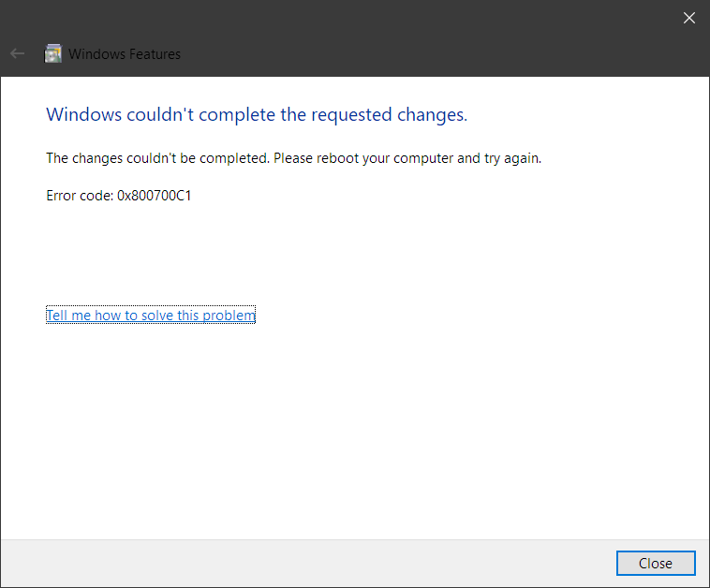Open 'Tell me how to solve this problem' link
The width and height of the screenshot is (710, 588).
coord(151,315)
